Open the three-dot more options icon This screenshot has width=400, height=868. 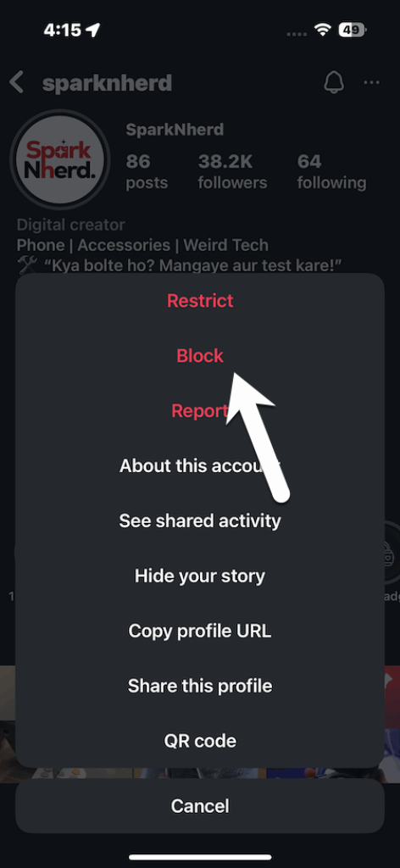click(x=371, y=83)
